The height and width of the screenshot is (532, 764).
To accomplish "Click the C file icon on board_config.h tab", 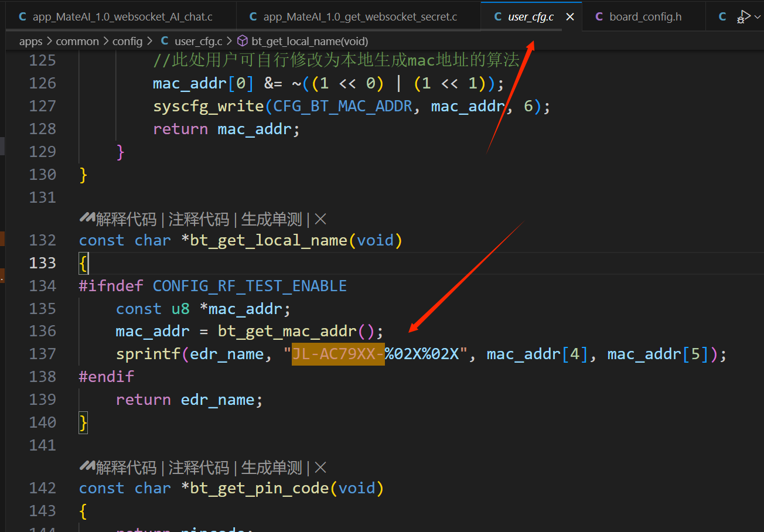I will click(x=599, y=17).
